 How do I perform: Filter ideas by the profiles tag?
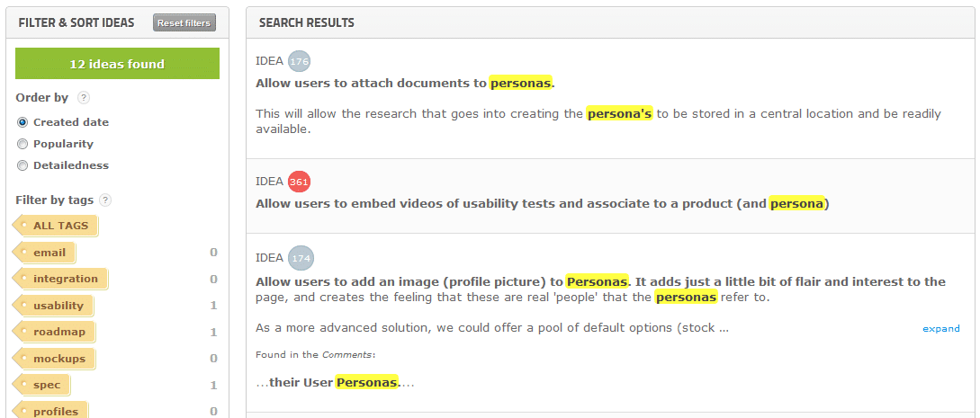click(x=55, y=411)
